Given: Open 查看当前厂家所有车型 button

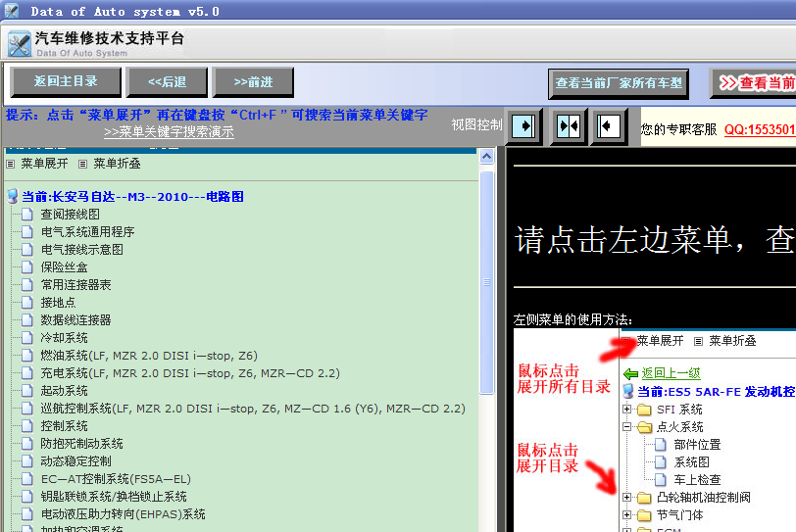Looking at the screenshot, I should click(619, 83).
